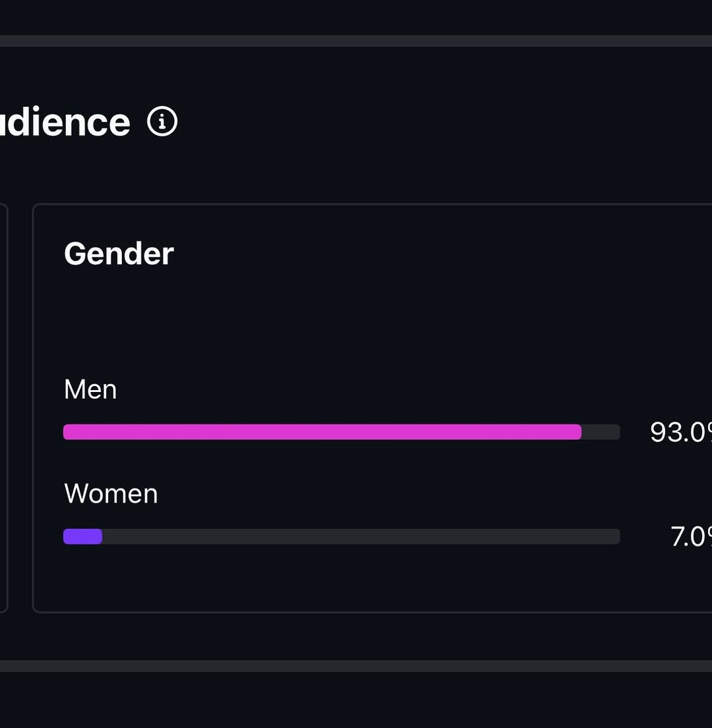Click empty space right of the info icon

coord(396,123)
